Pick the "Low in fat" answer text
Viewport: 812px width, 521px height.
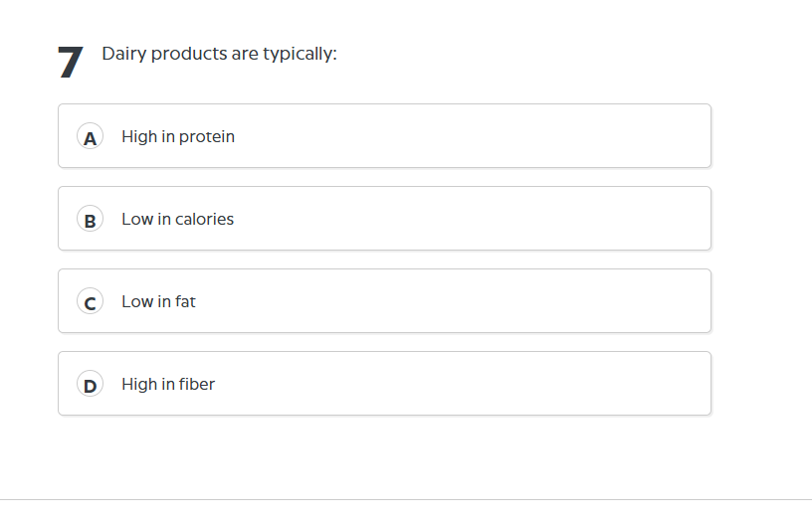click(x=158, y=301)
